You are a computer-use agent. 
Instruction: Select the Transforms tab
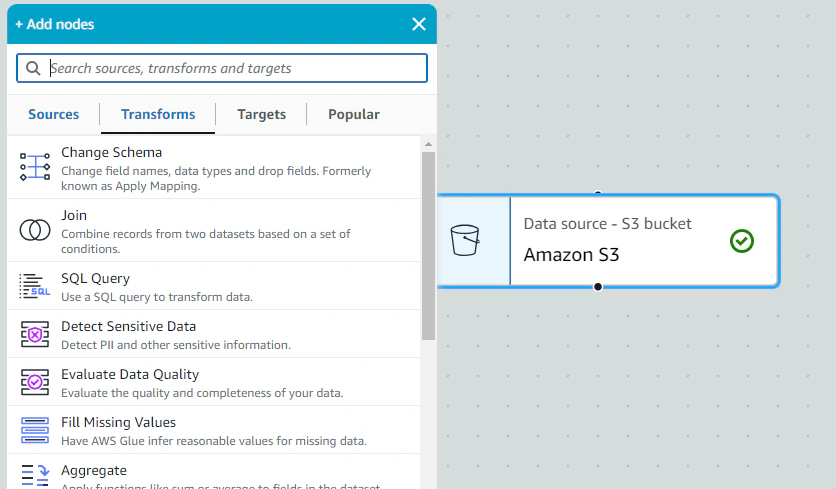[158, 114]
